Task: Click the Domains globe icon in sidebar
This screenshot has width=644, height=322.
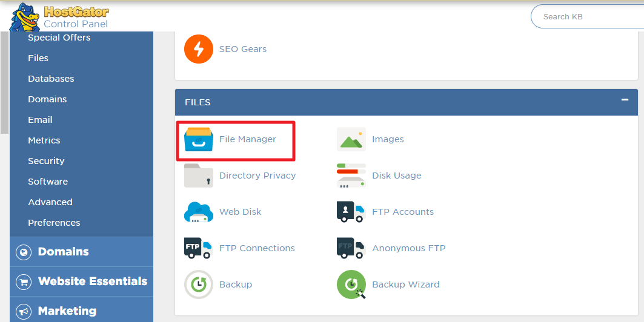Action: click(24, 252)
